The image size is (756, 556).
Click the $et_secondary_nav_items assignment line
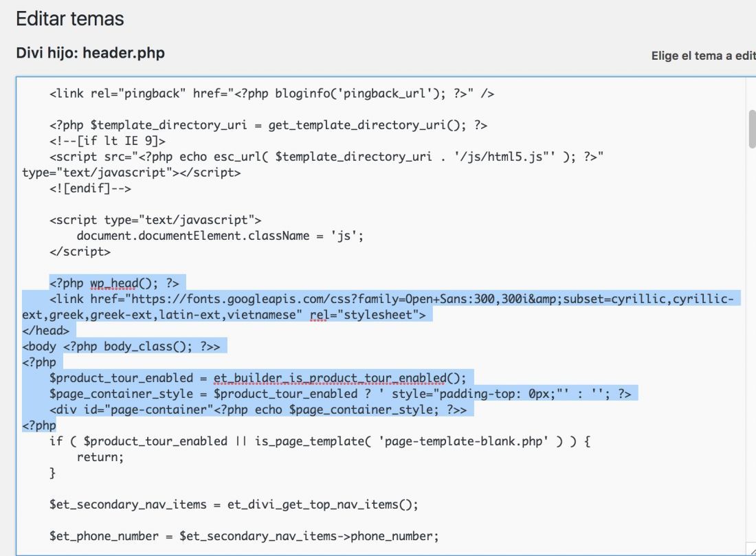[234, 504]
